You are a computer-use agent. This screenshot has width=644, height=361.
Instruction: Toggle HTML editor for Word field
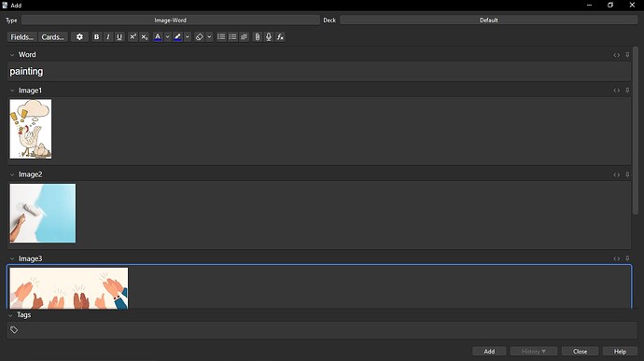click(617, 55)
